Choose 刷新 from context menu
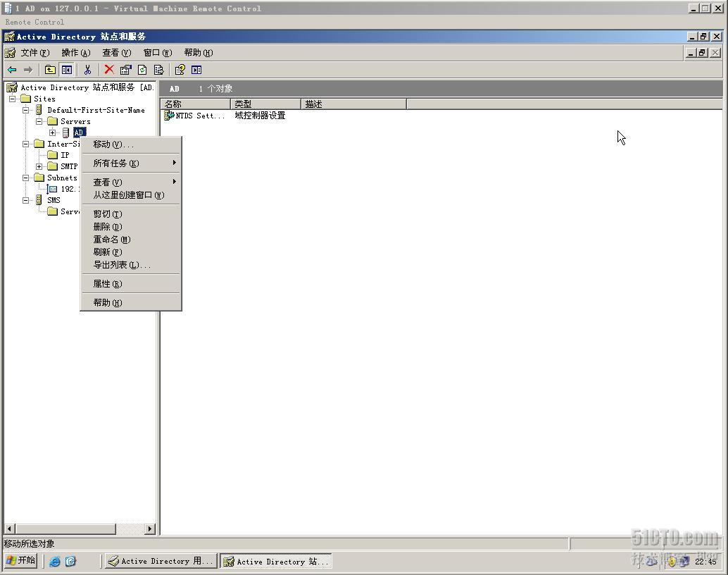Viewport: 728px width, 575px height. [x=131, y=252]
